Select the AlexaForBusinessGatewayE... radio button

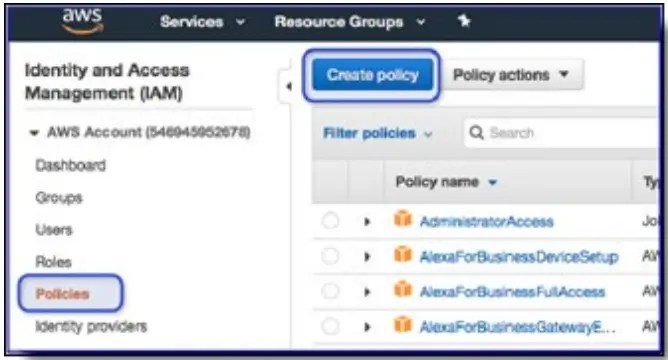[330, 327]
